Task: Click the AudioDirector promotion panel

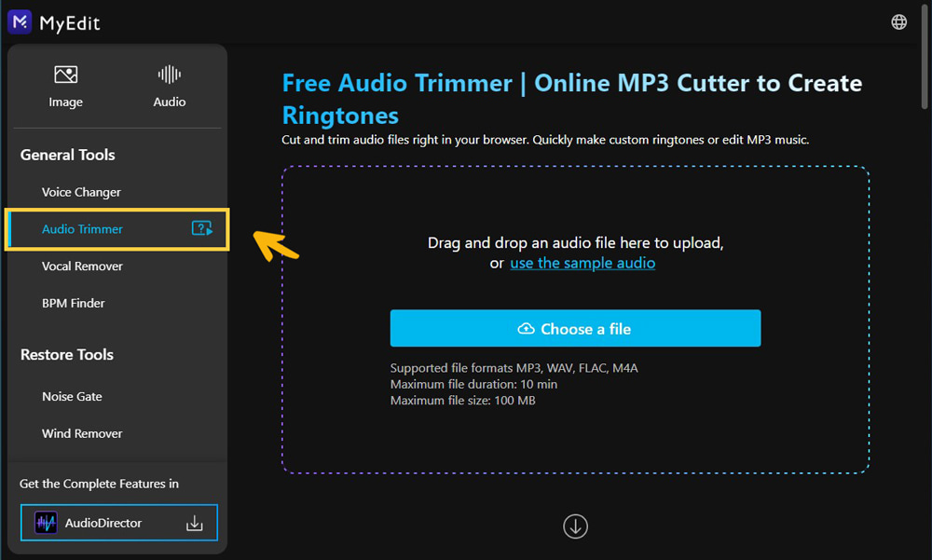Action: 118,523
